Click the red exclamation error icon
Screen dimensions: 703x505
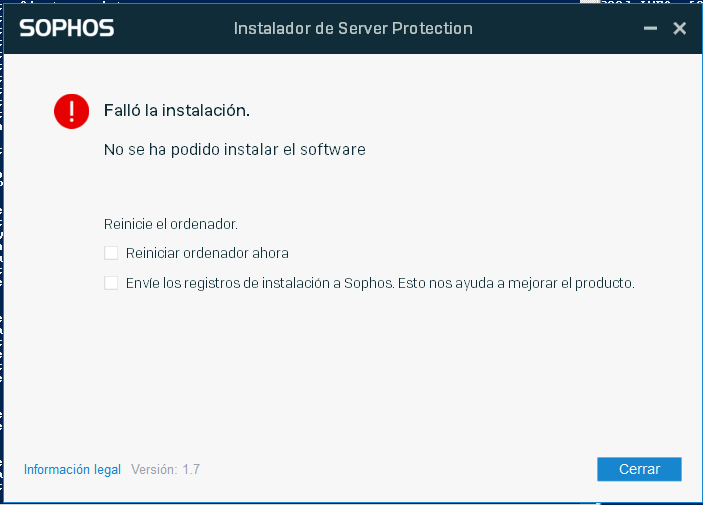pos(71,111)
